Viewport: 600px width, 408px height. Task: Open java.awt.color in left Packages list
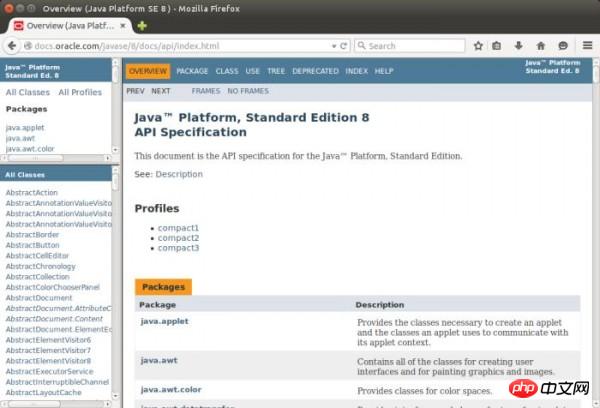(30, 149)
